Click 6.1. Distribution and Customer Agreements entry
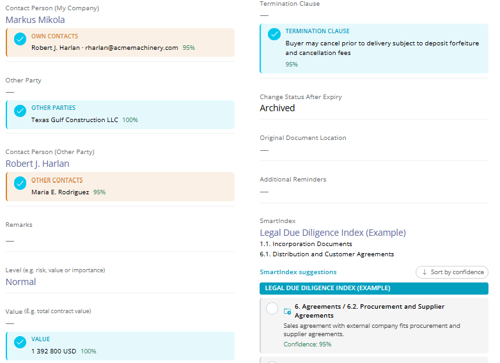 click(327, 254)
